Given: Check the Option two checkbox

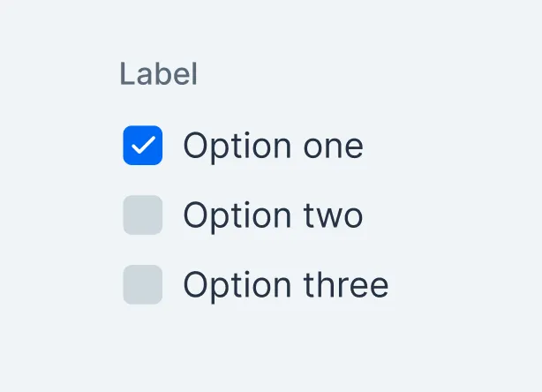Looking at the screenshot, I should pos(142,215).
